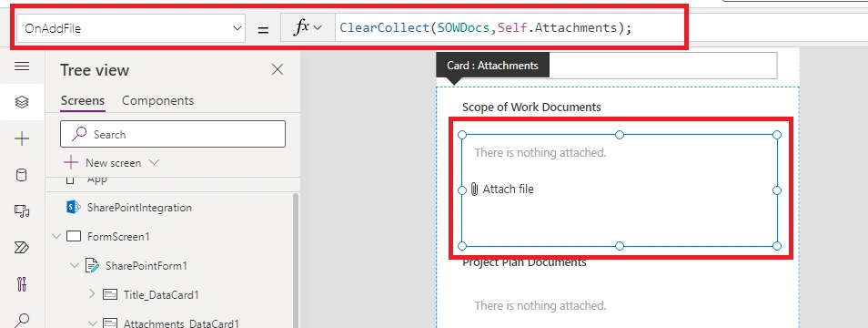Open the Media icon in sidebar

22,211
